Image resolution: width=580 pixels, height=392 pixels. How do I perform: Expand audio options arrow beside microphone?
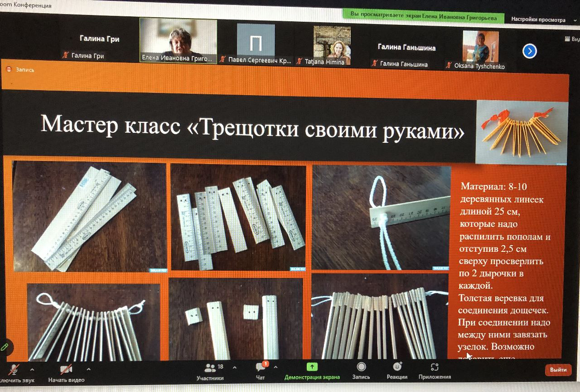(x=32, y=369)
